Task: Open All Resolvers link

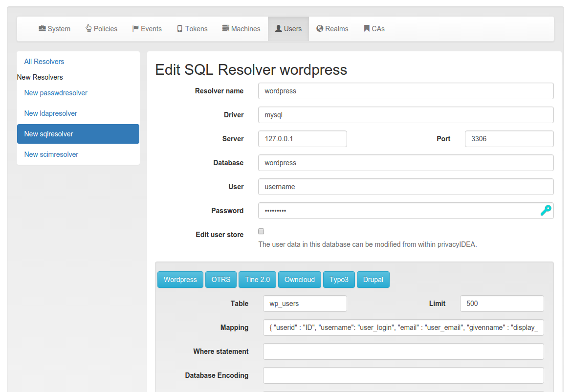Action: pyautogui.click(x=44, y=62)
